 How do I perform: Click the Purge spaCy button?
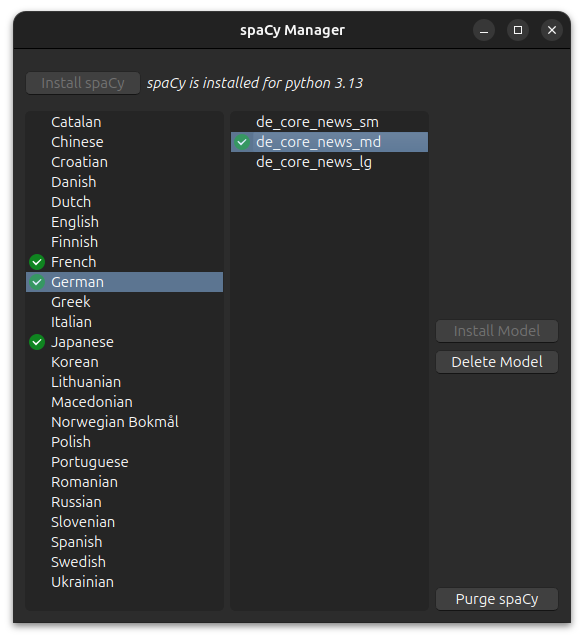click(497, 599)
